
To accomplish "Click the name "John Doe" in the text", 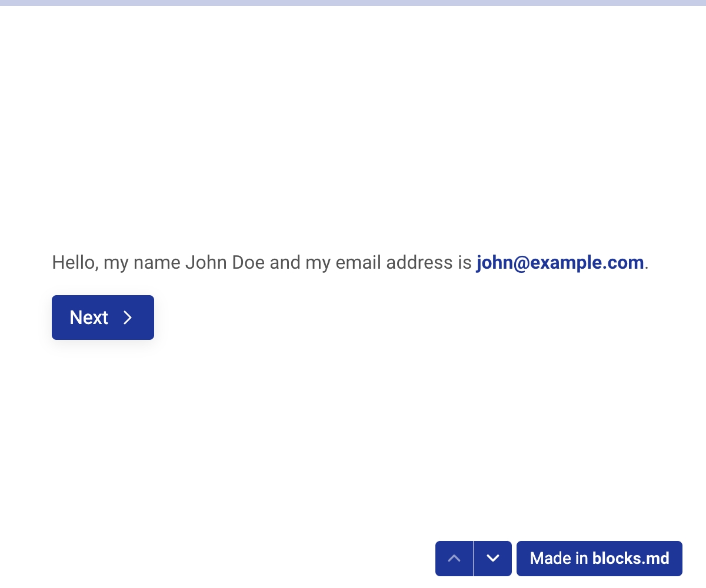I will pyautogui.click(x=225, y=262).
